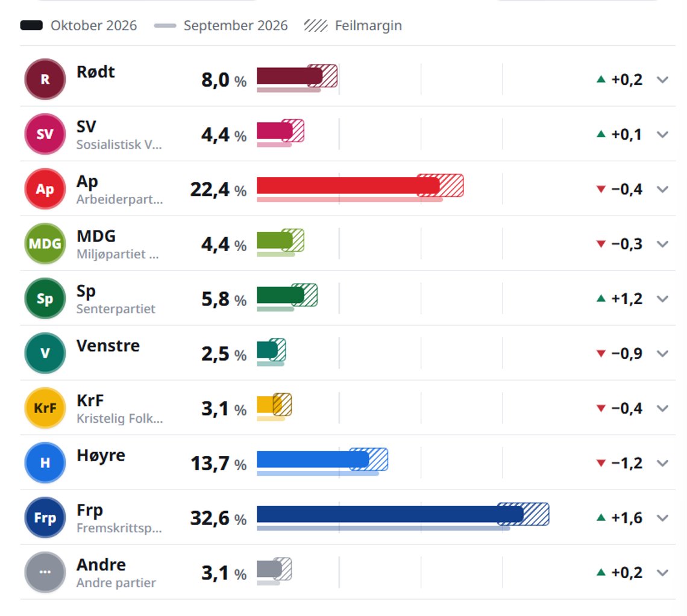The image size is (687, 616).
Task: Click the Frp dark blue logo
Action: (45, 517)
